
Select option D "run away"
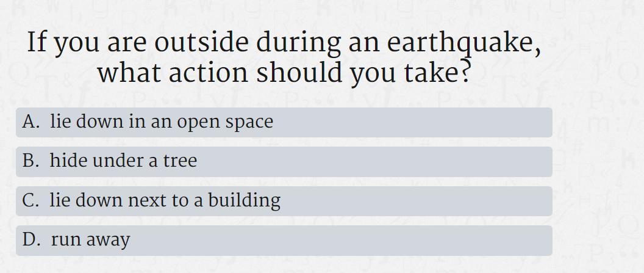[x=284, y=241]
